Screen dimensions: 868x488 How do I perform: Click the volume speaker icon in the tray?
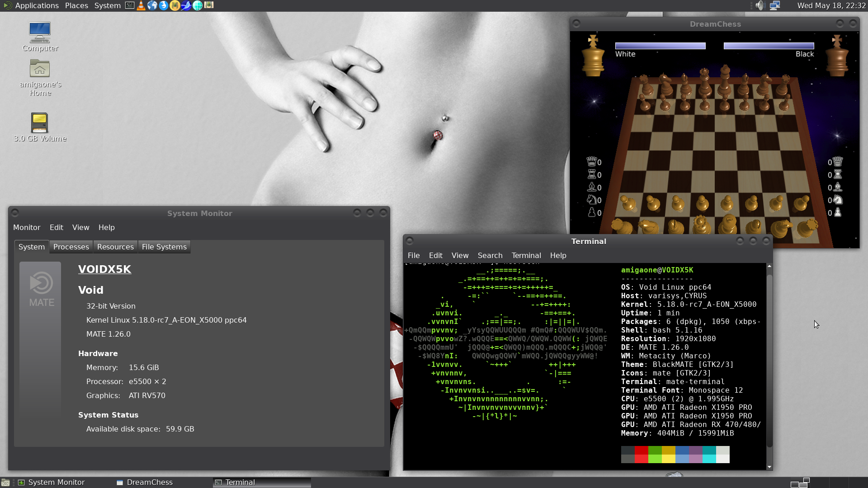point(759,5)
